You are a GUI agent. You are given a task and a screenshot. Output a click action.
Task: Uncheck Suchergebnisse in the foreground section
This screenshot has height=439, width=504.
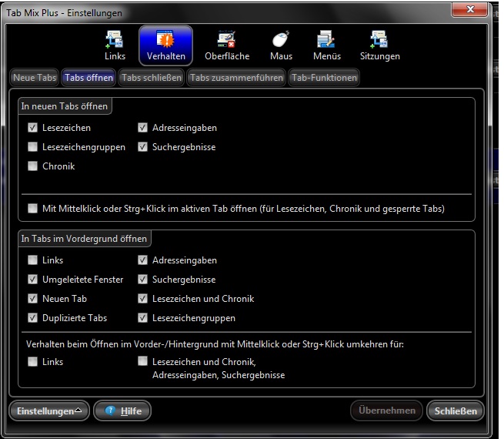[x=142, y=279]
